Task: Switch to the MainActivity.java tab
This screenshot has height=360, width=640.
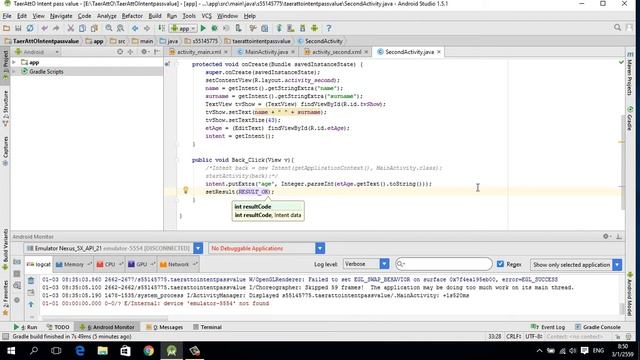Action: coord(266,52)
